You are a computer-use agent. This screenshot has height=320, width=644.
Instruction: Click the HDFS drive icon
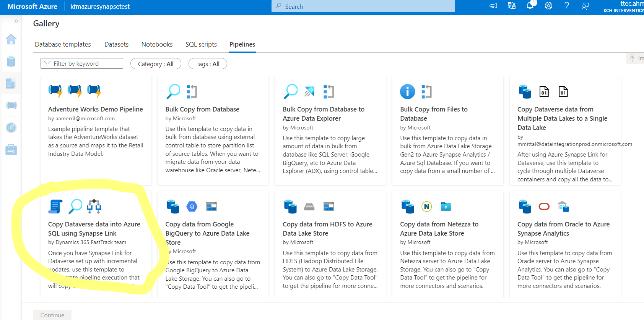[x=309, y=207]
